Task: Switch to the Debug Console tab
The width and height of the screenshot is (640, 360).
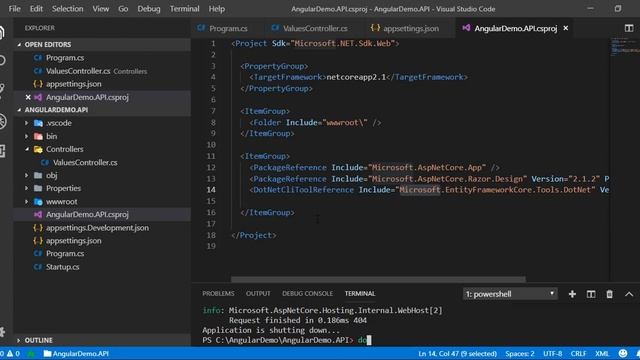Action: 307,293
